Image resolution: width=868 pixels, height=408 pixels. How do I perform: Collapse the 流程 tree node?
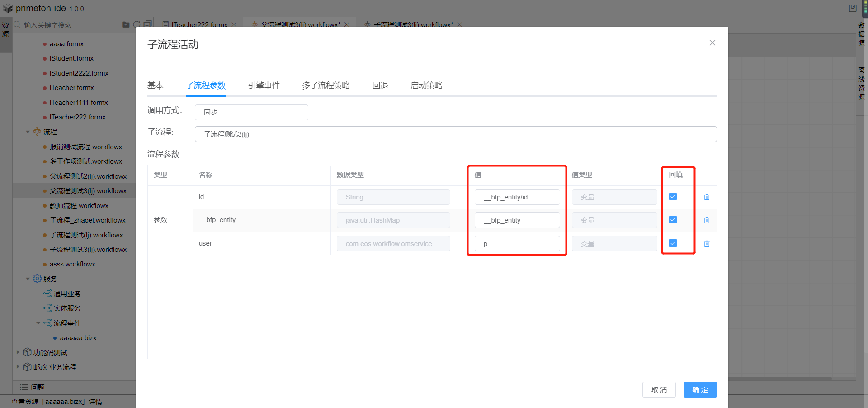click(x=28, y=132)
